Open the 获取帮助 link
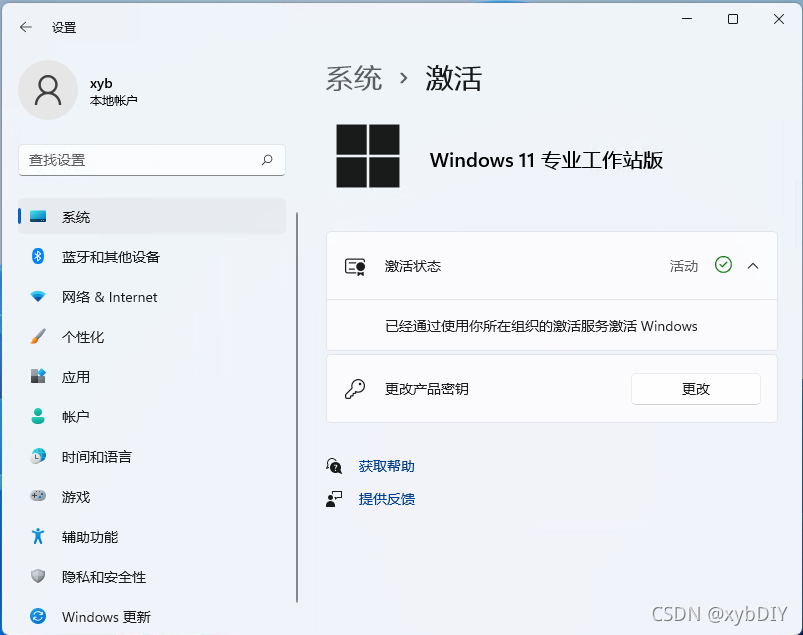This screenshot has width=803, height=635. point(387,466)
